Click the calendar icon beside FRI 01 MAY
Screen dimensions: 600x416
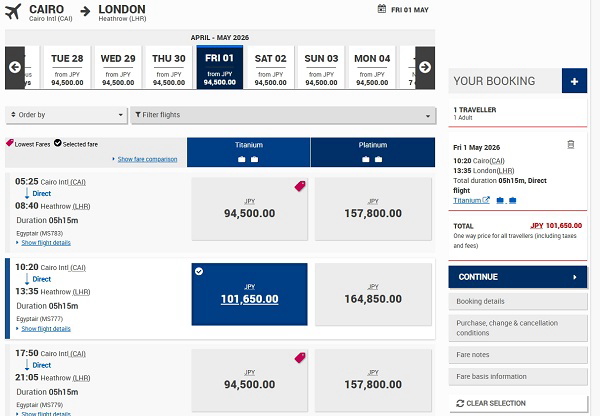coord(382,9)
